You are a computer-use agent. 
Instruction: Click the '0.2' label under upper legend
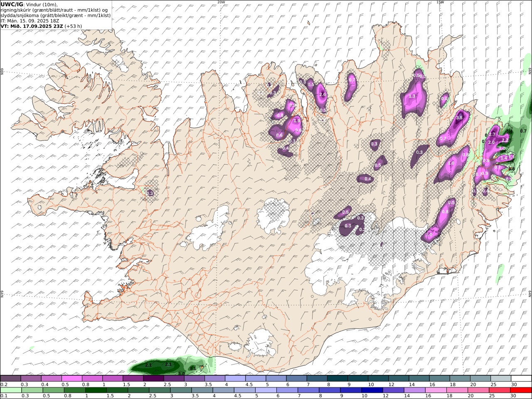(4, 384)
